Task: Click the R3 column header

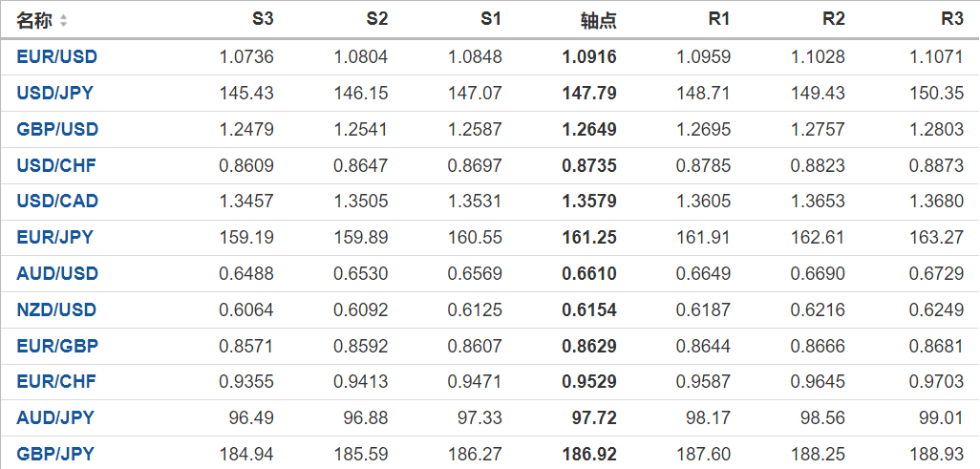Action: click(951, 20)
